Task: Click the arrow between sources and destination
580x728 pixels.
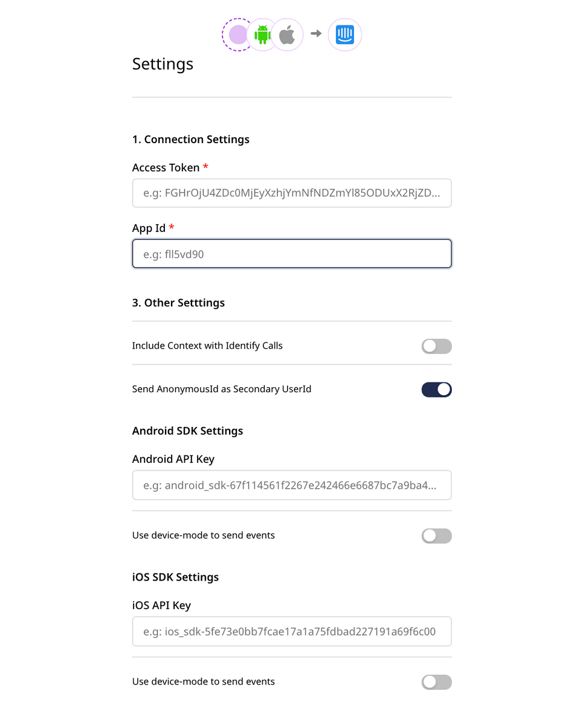Action: tap(315, 34)
